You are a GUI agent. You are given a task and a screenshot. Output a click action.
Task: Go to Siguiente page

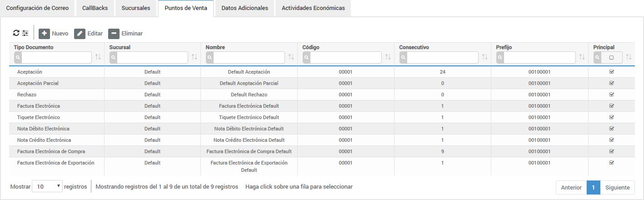tap(617, 187)
